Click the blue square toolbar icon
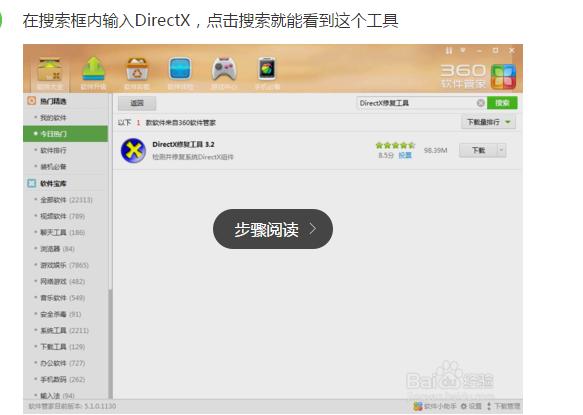This screenshot has height=415, width=583. point(180,69)
